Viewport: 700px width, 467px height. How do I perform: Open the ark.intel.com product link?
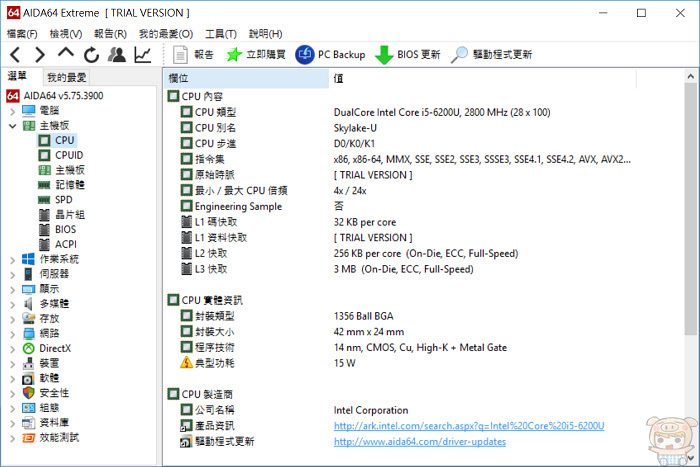(x=469, y=426)
